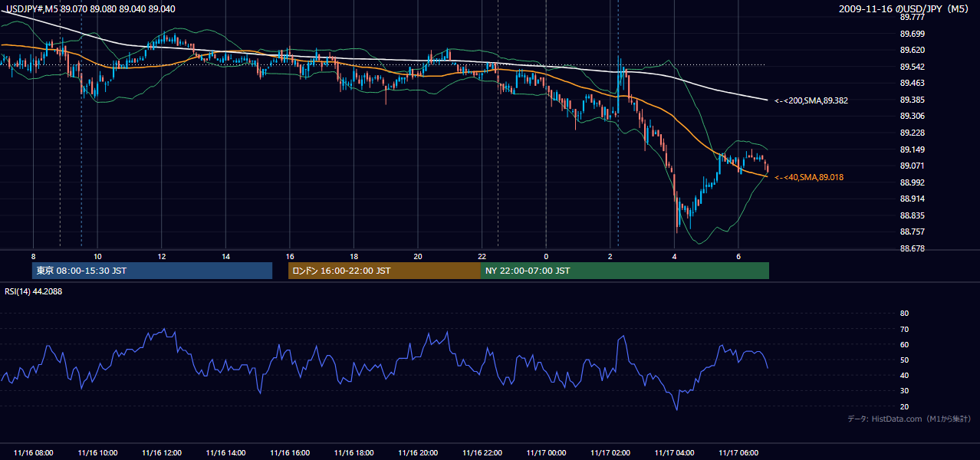Screen dimensions: 980x460
Task: Click price axis value 89.306
Action: click(x=912, y=116)
